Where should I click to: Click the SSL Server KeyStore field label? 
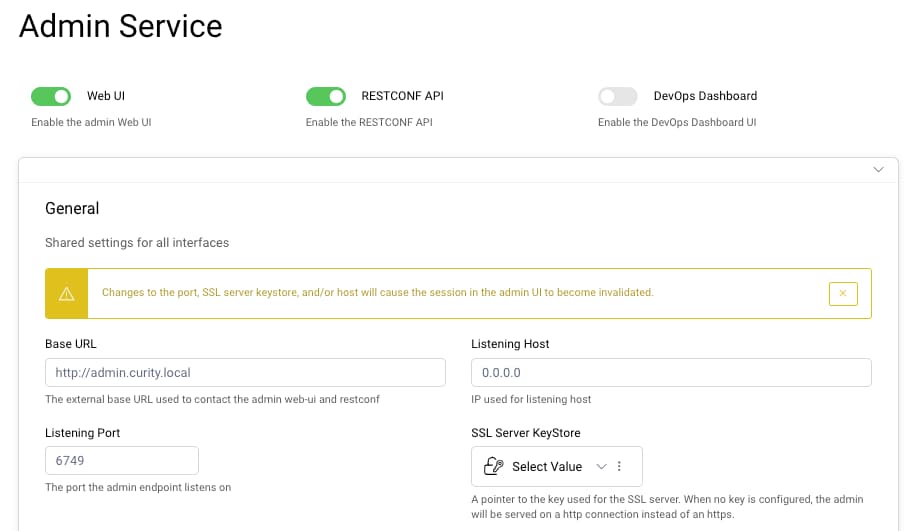click(526, 433)
